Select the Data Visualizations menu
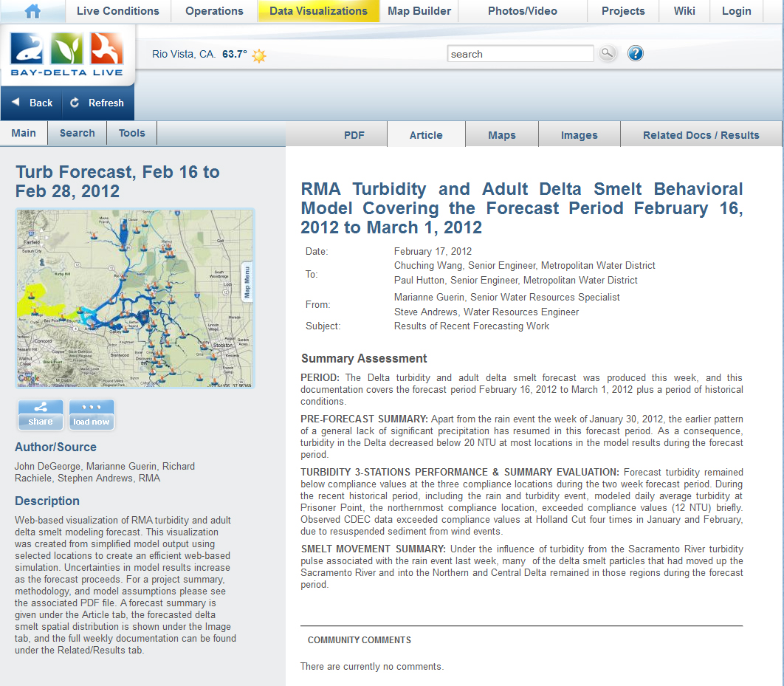This screenshot has width=784, height=686. pyautogui.click(x=318, y=11)
